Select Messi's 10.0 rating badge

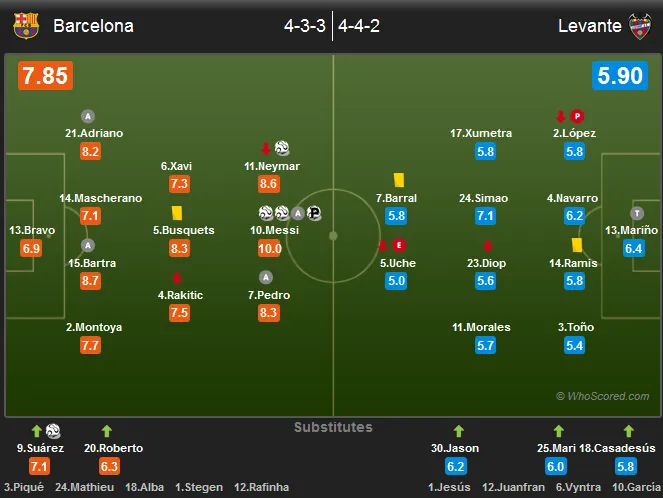coord(270,248)
